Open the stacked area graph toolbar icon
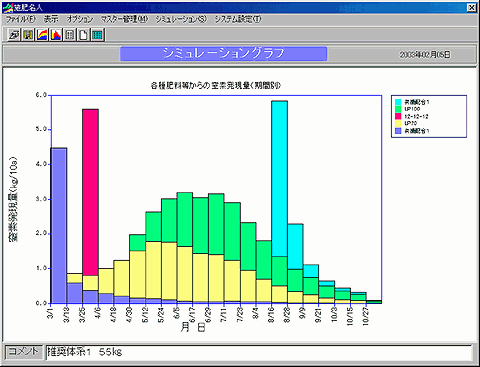The width and height of the screenshot is (480, 367). 42,35
